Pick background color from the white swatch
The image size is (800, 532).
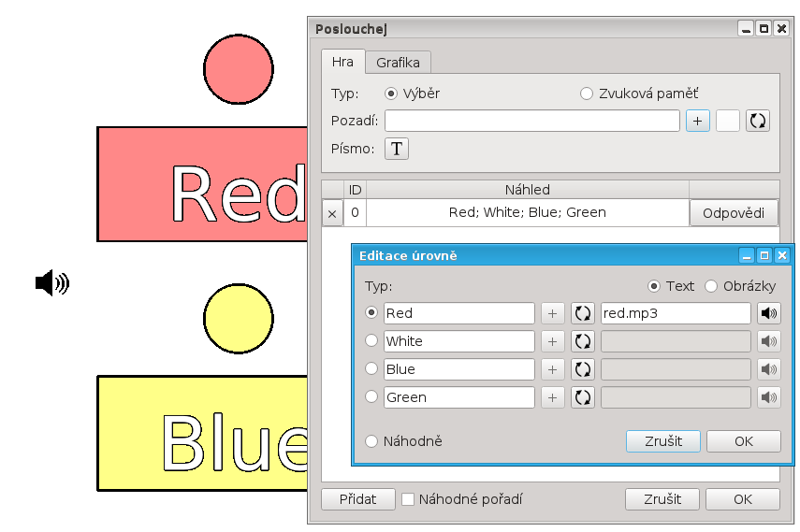point(728,121)
